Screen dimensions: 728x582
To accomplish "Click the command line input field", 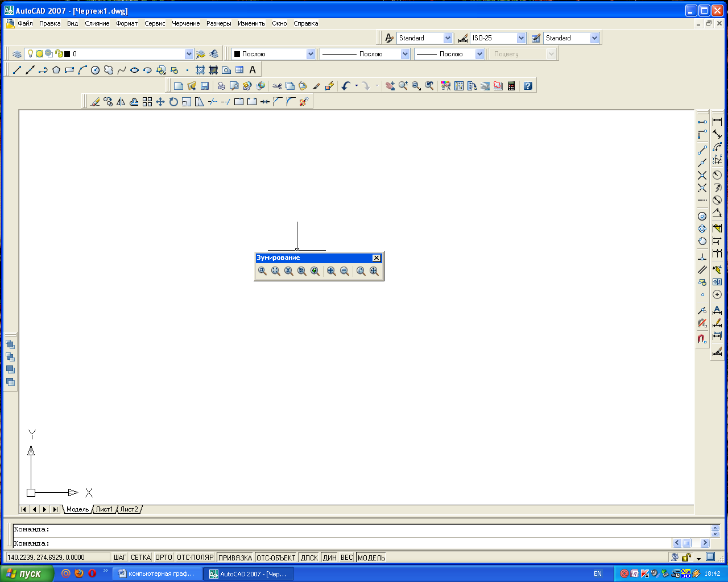I will coord(341,543).
